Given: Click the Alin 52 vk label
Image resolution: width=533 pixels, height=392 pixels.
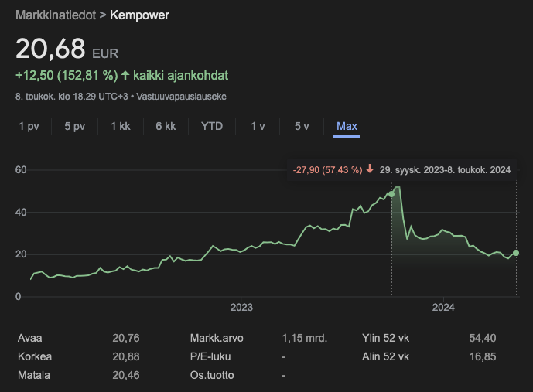Looking at the screenshot, I should click(x=385, y=356).
